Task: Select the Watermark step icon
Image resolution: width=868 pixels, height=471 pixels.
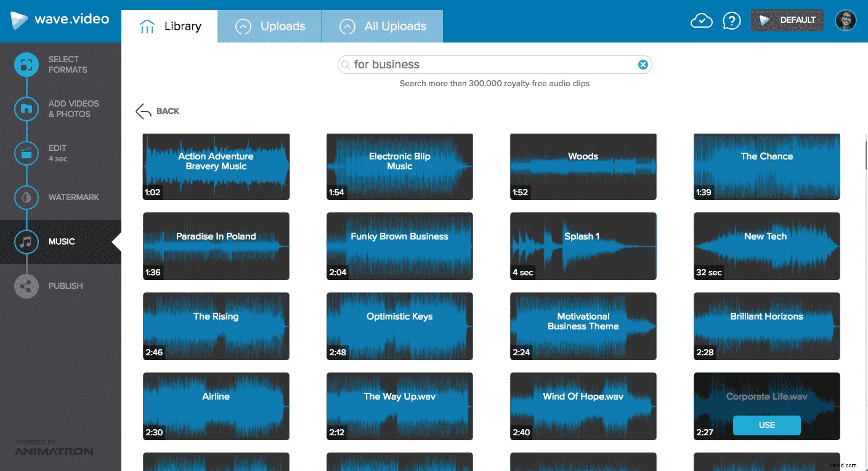Action: pyautogui.click(x=26, y=198)
